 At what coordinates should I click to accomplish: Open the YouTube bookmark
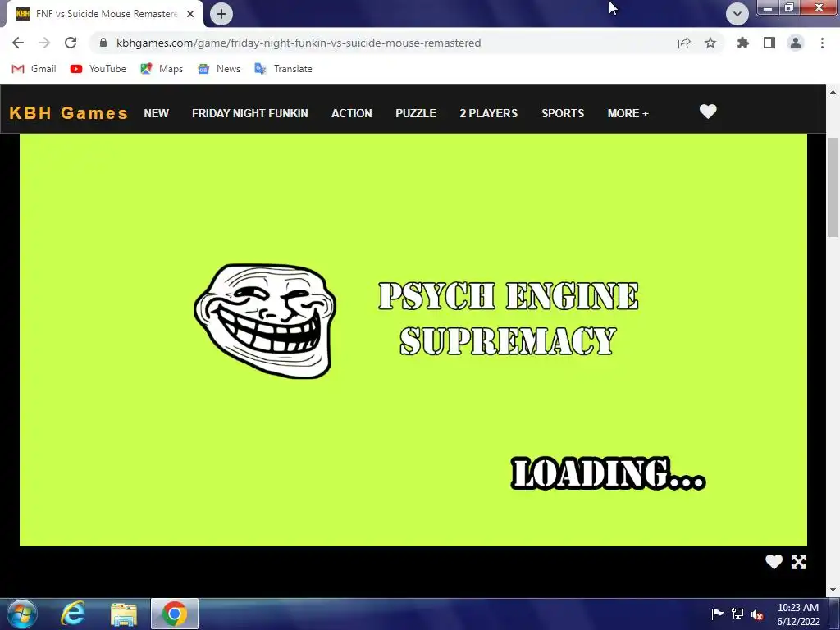(x=98, y=69)
